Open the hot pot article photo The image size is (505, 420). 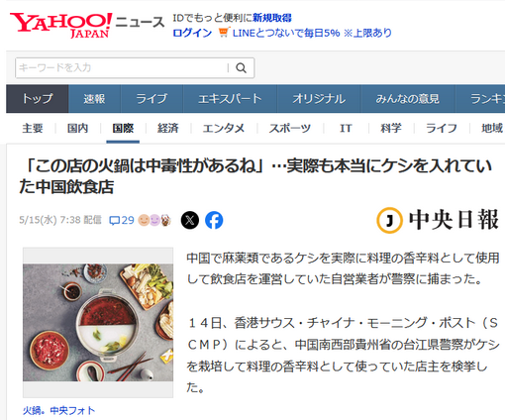pos(98,323)
